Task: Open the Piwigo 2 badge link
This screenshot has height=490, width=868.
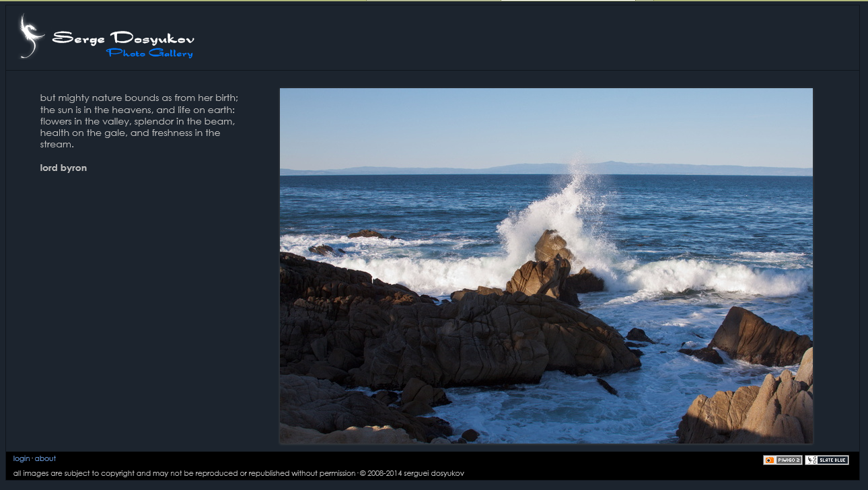Action: pos(783,460)
